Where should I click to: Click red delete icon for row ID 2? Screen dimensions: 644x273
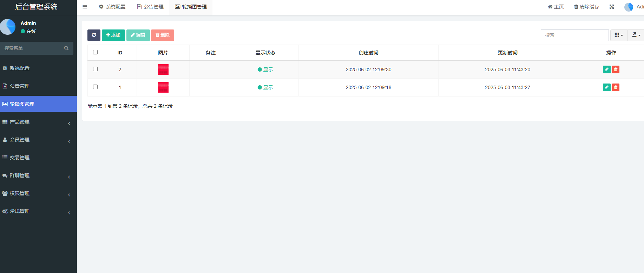coord(616,69)
